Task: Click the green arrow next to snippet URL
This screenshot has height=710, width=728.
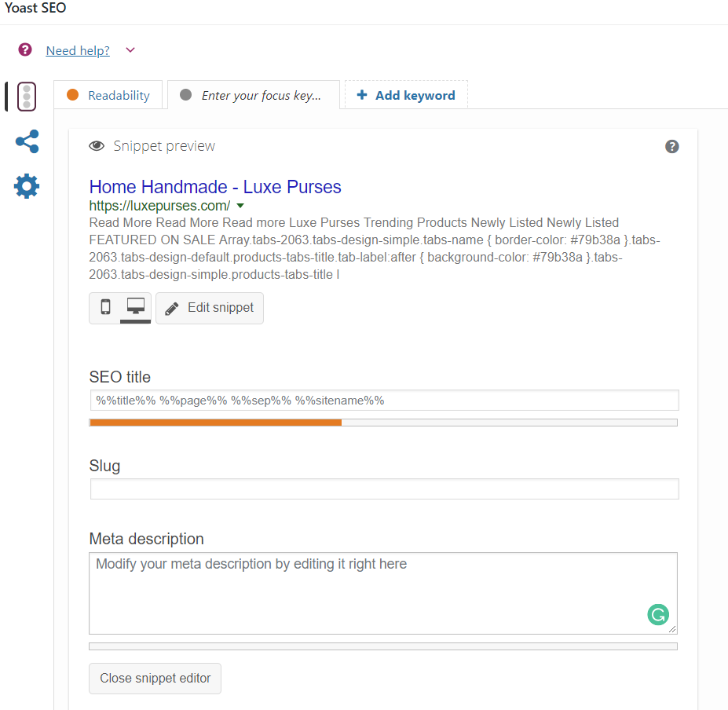Action: 240,206
